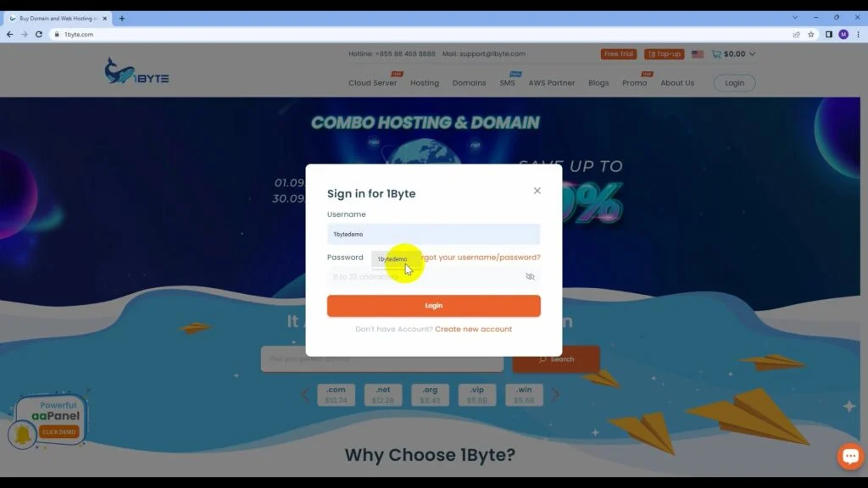Open Forgot your username/password link
Screen dimensions: 868x488
click(481, 258)
